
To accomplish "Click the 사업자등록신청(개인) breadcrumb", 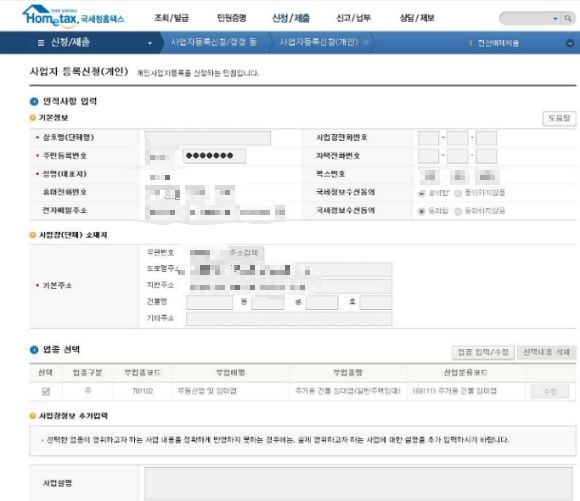I will 319,42.
